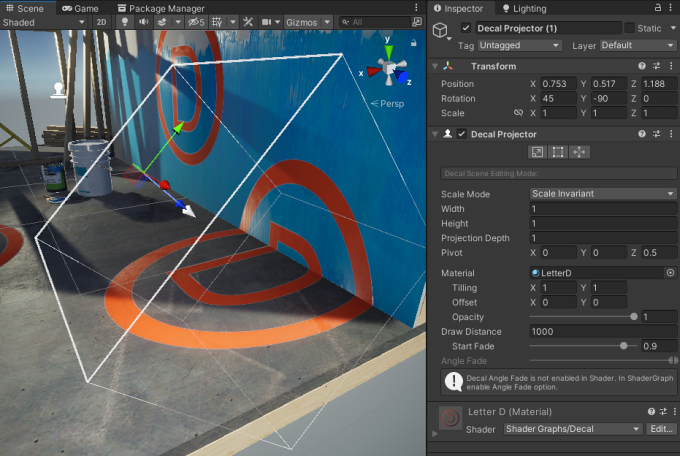Click the Decal Projector pivot move icon
The height and width of the screenshot is (456, 680).
point(580,152)
